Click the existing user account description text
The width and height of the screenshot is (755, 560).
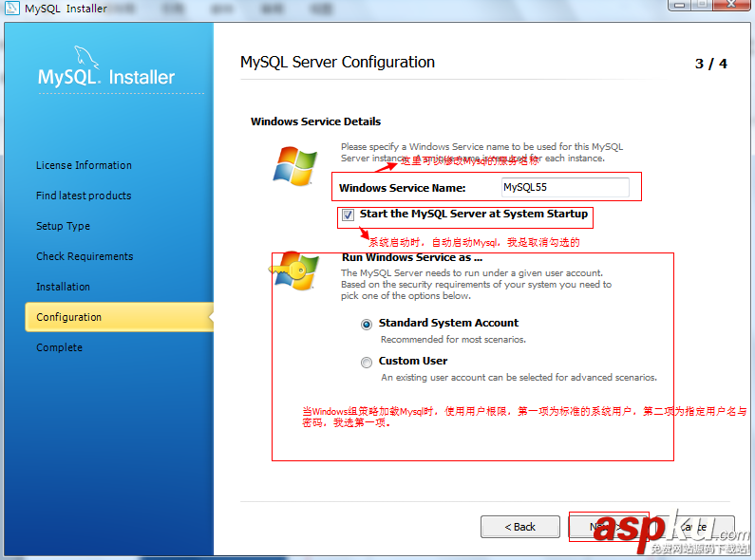pos(519,377)
